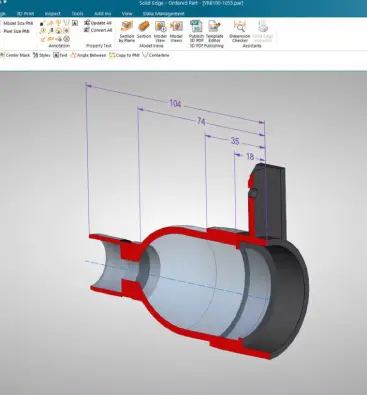Choose the Center Mark tool
The image size is (367, 395).
[x=15, y=55]
